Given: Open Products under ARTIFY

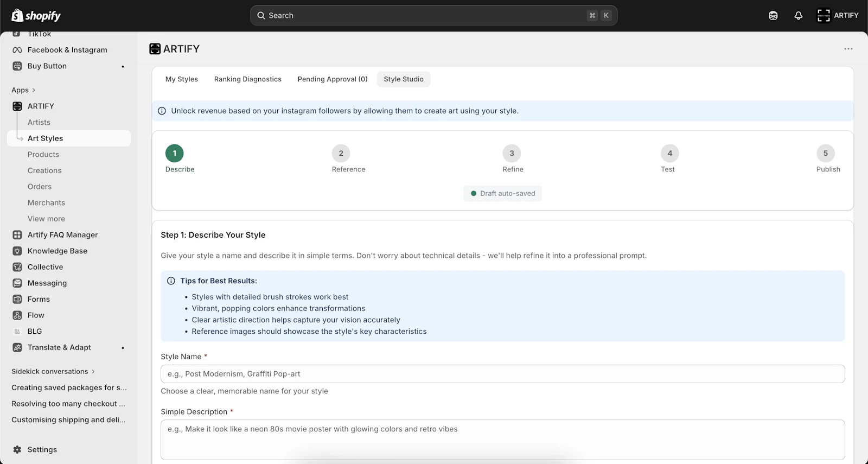Looking at the screenshot, I should (x=43, y=155).
